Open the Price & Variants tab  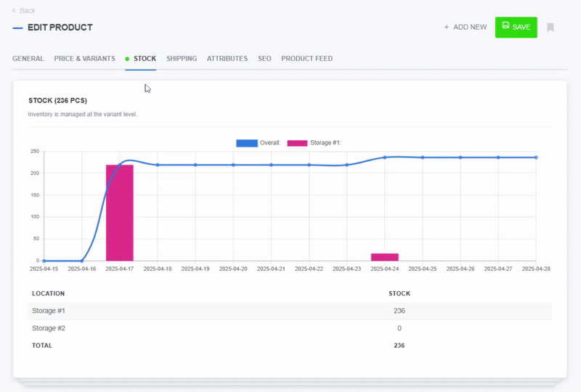pos(84,59)
